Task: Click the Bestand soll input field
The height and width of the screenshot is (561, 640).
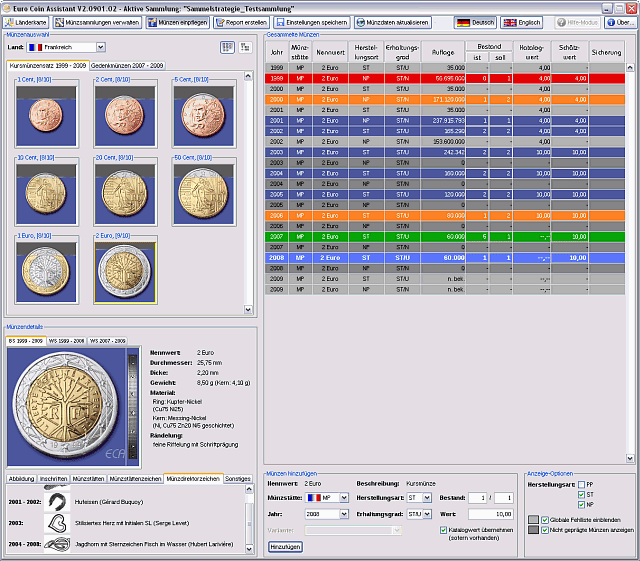Action: [x=503, y=498]
